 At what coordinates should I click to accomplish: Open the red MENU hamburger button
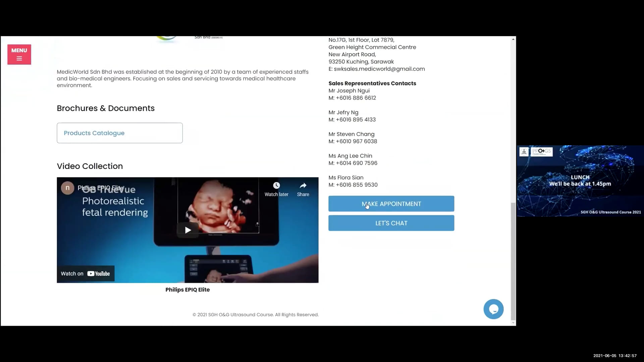[19, 54]
